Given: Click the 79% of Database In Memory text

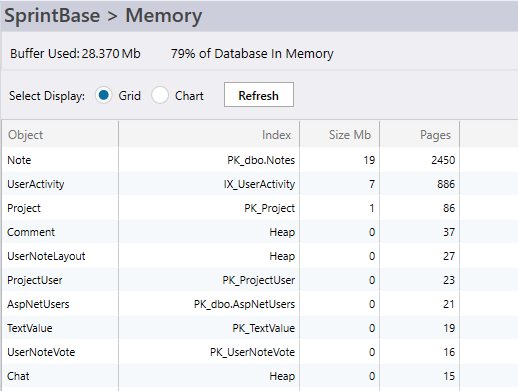Looking at the screenshot, I should pos(252,53).
